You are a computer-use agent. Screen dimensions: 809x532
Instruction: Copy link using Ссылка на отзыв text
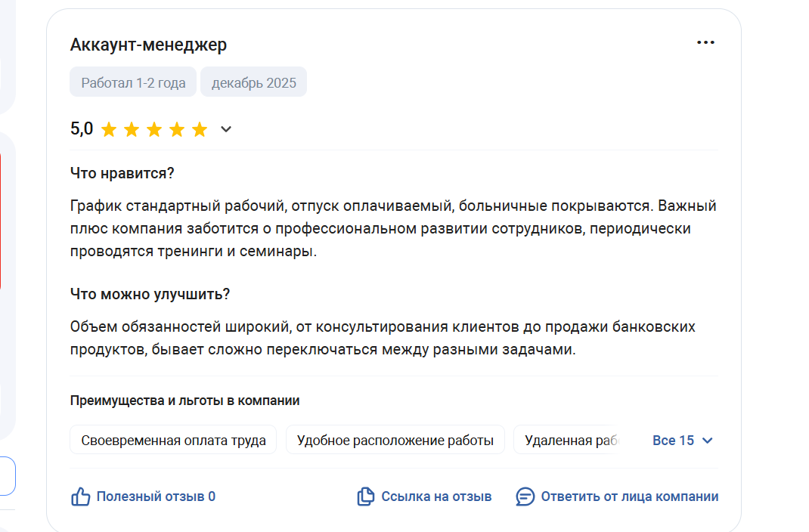[436, 496]
